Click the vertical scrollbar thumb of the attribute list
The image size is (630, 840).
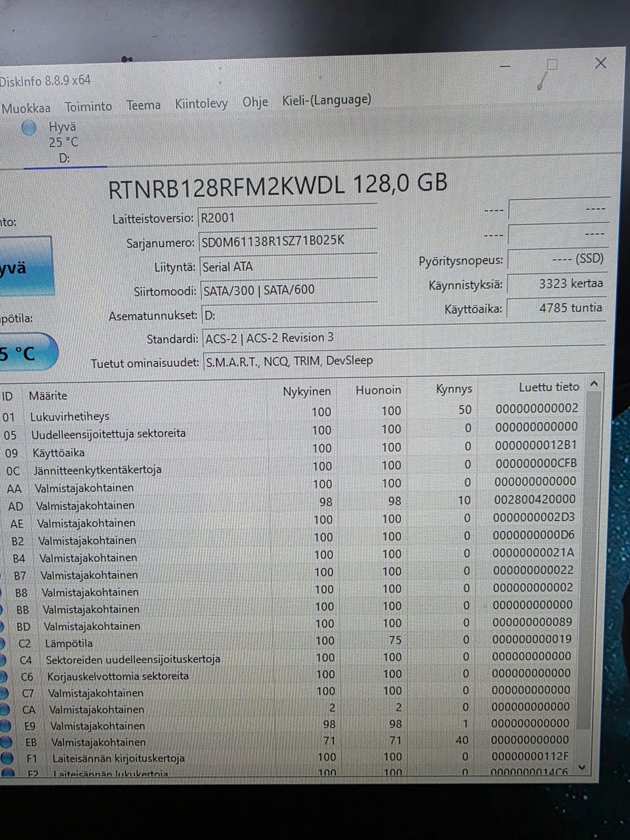tap(587, 560)
